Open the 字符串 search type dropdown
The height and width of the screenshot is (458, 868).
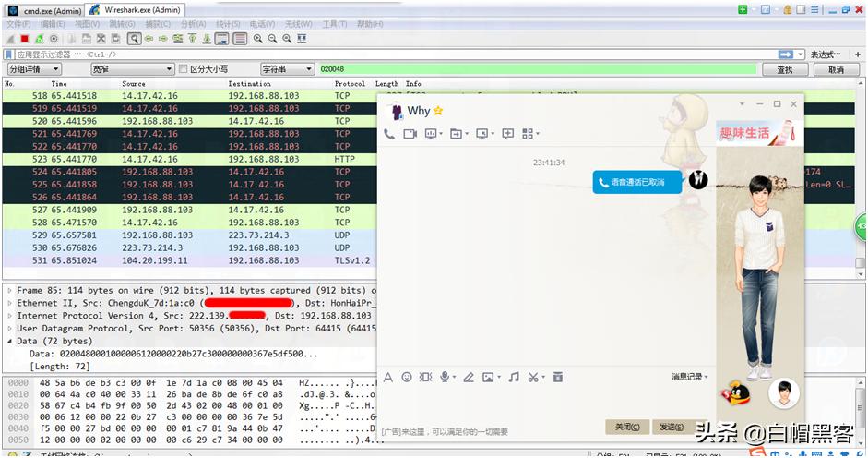click(x=287, y=69)
